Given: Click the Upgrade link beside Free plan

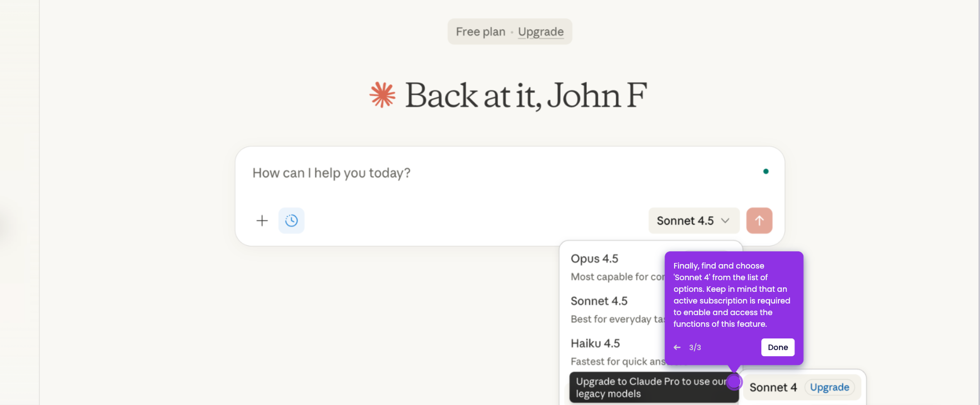Looking at the screenshot, I should 541,32.
